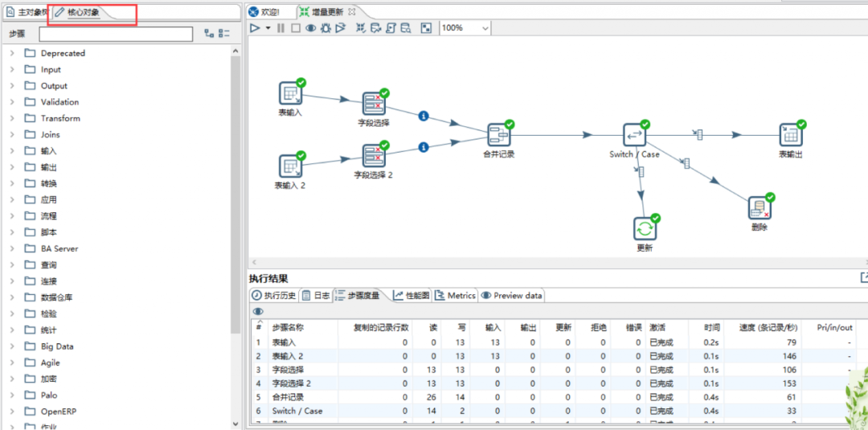Screen dimensions: 868x430
Task: Select the 合并记录 row in metrics table
Action: point(555,397)
